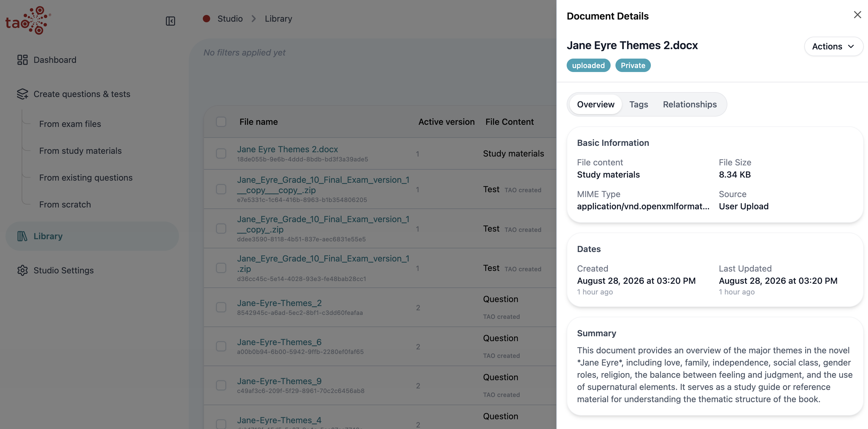The image size is (868, 429).
Task: Click the truncated MIME type value
Action: click(x=643, y=206)
